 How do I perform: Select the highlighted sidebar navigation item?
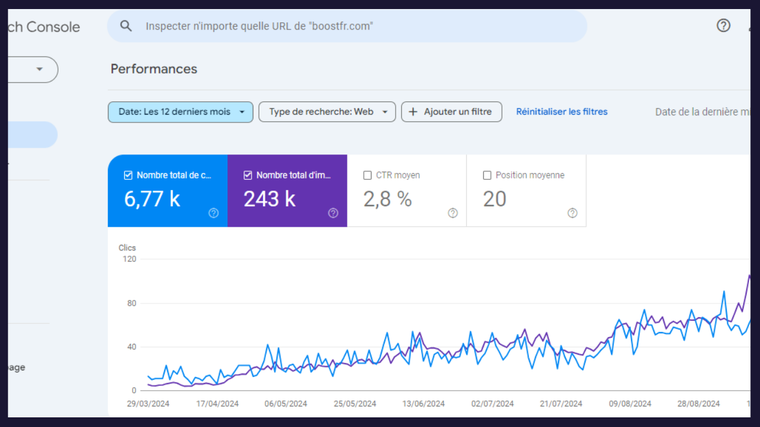(x=32, y=135)
